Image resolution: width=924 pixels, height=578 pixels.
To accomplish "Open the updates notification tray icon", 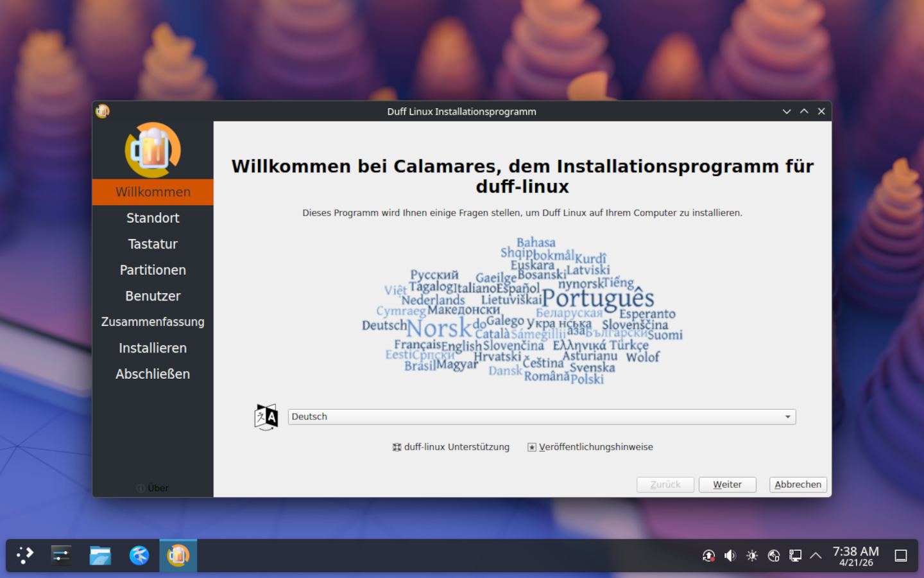I will [x=708, y=556].
